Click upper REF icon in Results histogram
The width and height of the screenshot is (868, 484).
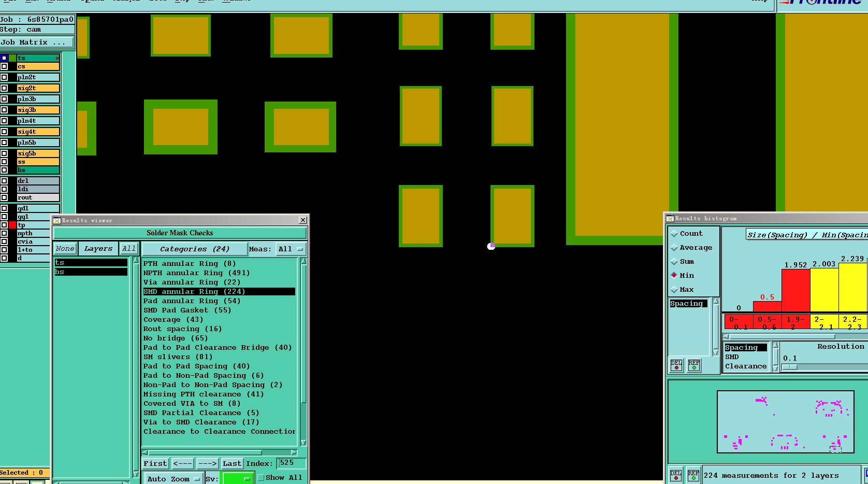click(694, 365)
